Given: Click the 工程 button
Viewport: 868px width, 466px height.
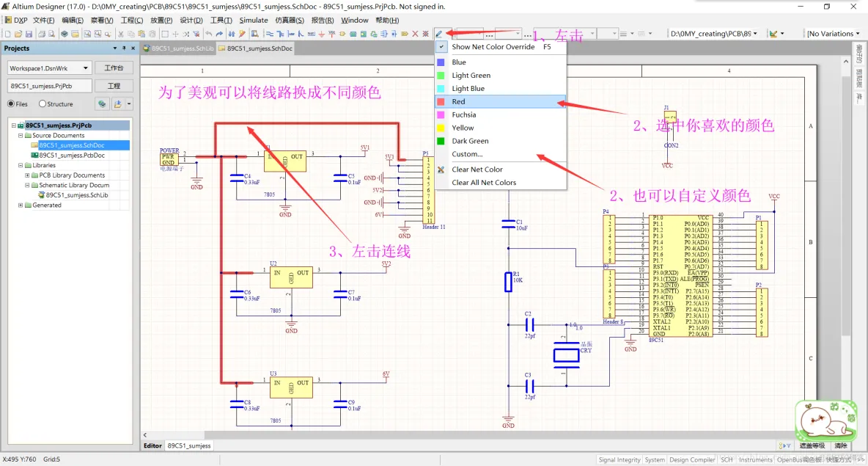Looking at the screenshot, I should point(114,86).
